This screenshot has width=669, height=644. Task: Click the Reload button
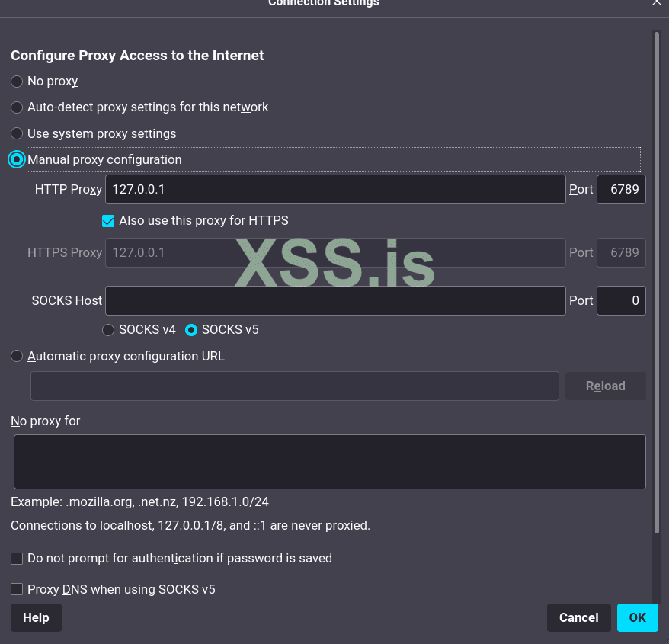coord(606,386)
